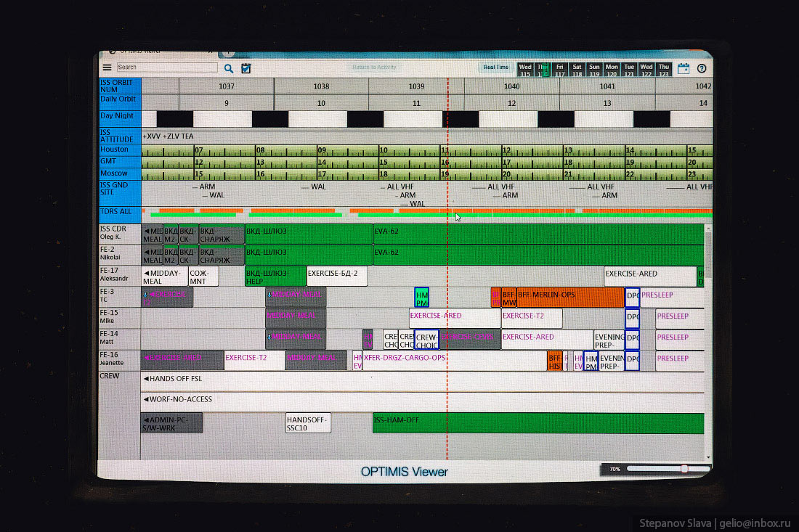Select the ISS-HAM-OFF activity bar
Screen dimensions: 799x532
pos(538,423)
